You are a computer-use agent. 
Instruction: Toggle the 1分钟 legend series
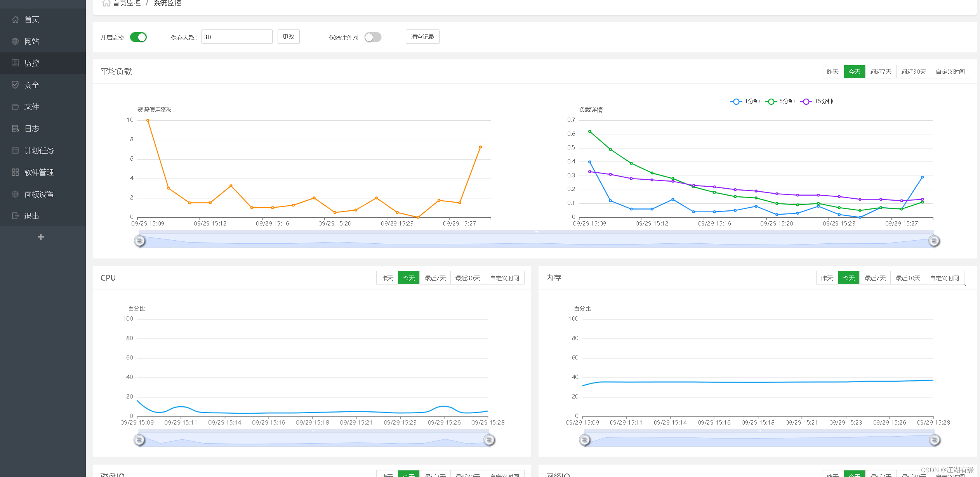745,101
